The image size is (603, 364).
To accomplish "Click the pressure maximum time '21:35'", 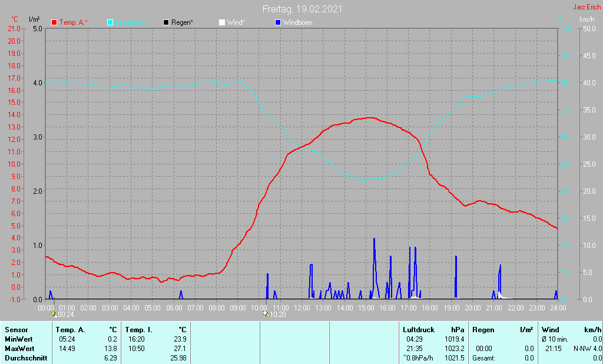I will tap(414, 349).
